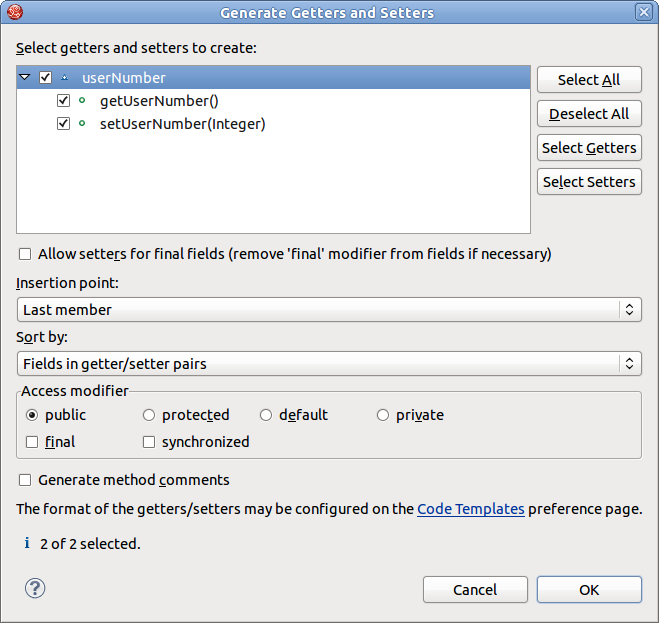Enable Generate method comments

(26, 480)
